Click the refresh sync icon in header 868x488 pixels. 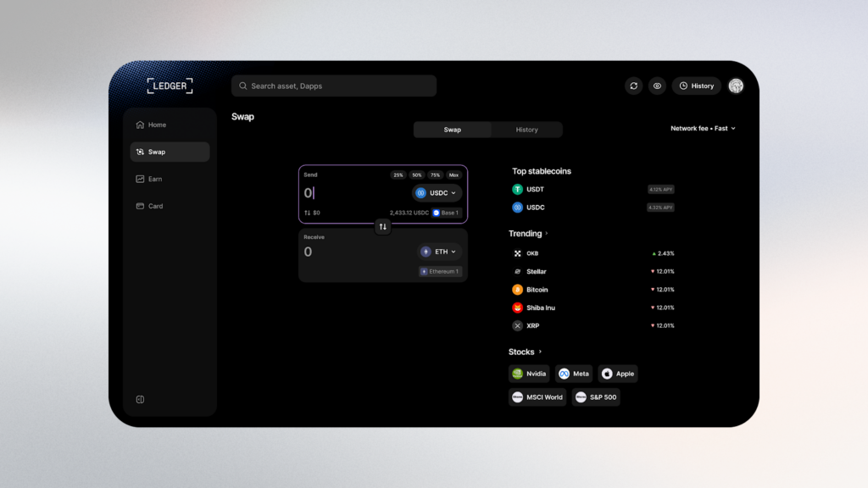(633, 86)
